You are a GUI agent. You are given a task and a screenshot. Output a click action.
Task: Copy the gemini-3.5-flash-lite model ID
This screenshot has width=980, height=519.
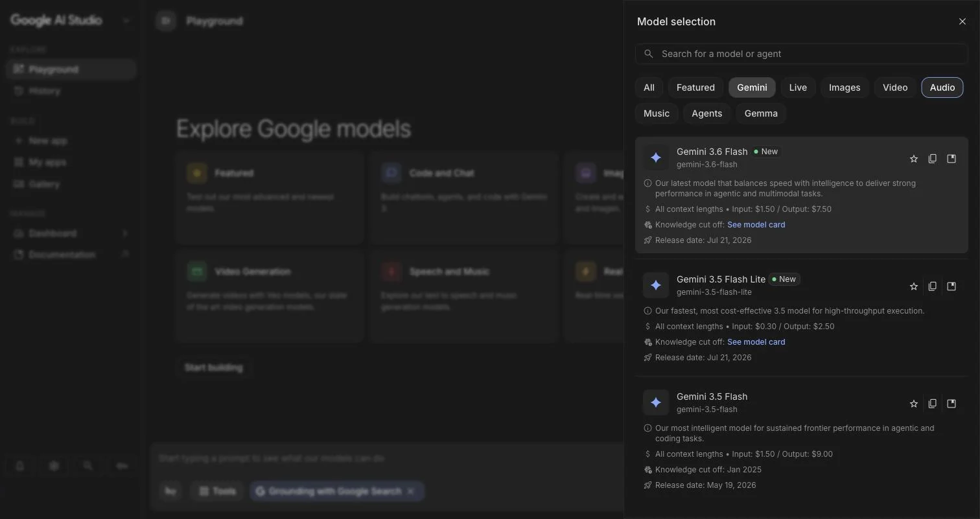(933, 286)
